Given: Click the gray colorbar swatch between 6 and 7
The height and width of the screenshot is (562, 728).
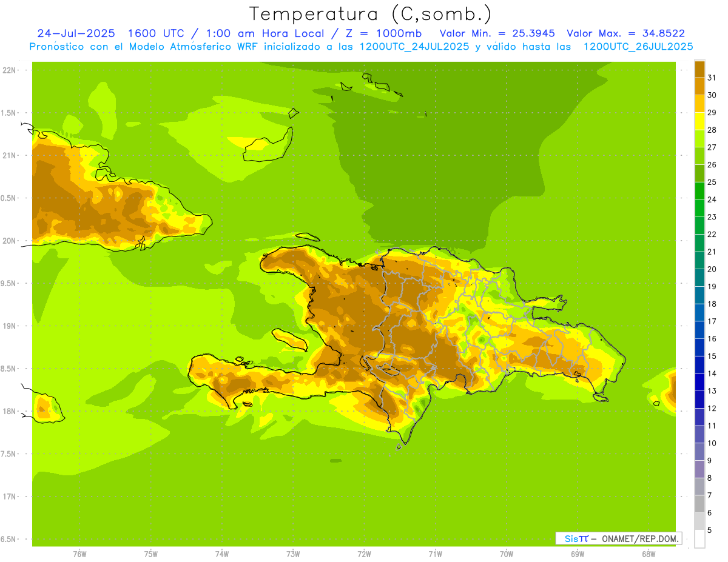Looking at the screenshot, I should [x=699, y=504].
